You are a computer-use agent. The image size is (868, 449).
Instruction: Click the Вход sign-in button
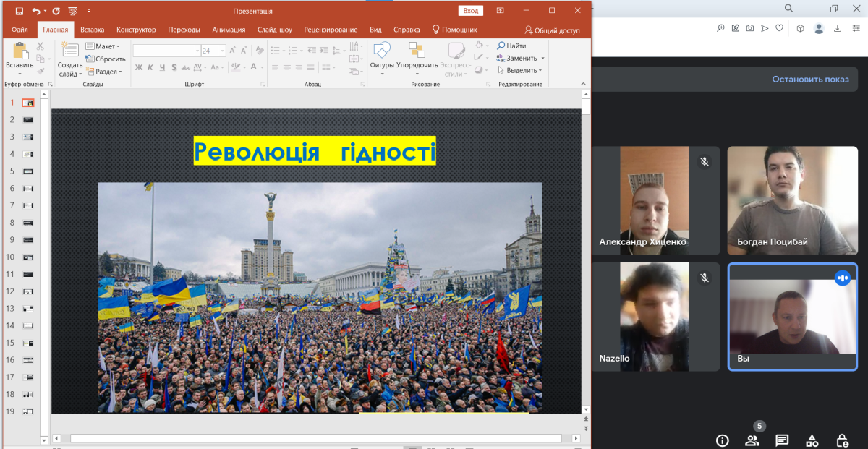pyautogui.click(x=470, y=11)
